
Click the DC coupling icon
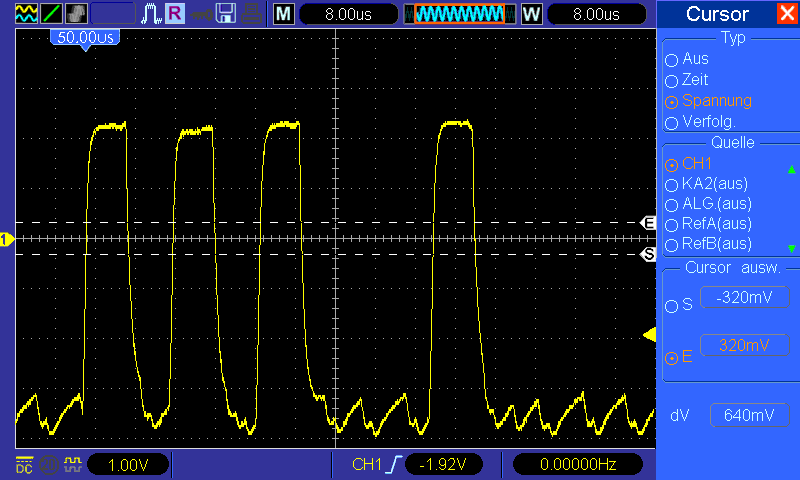tap(24, 465)
